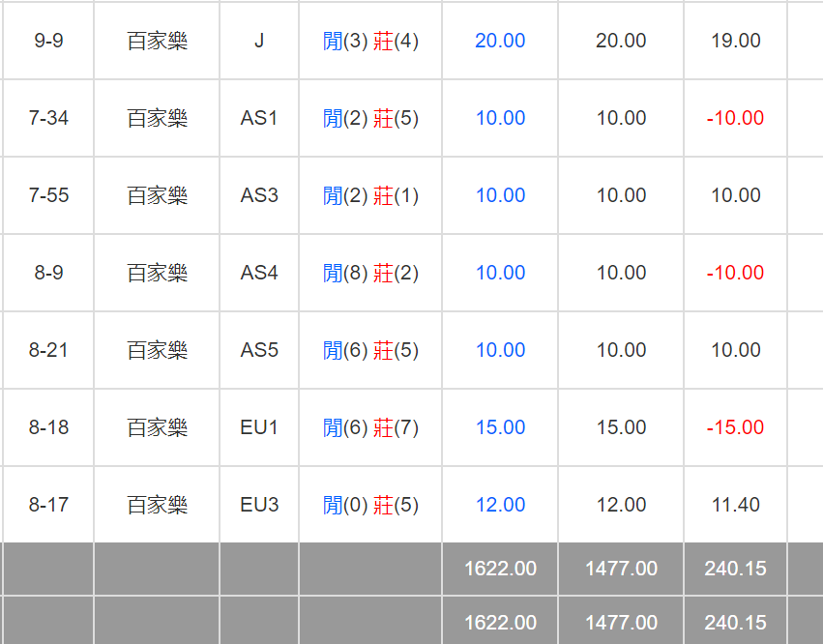Select the round number 9-9 cell
This screenshot has height=644, width=823.
tap(48, 41)
